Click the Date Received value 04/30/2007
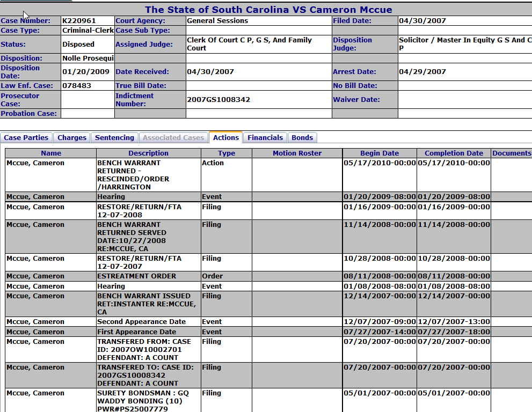The image size is (532, 412). pos(210,71)
